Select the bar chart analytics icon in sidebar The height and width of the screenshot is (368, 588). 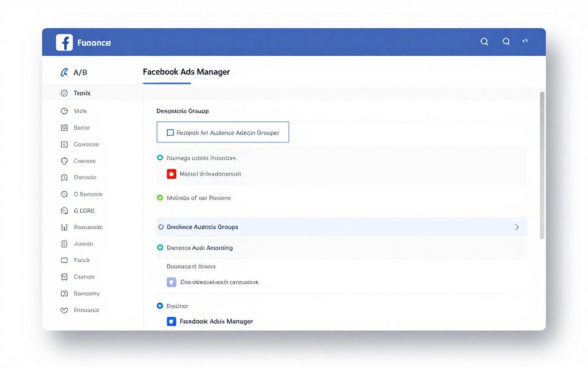coord(63,227)
